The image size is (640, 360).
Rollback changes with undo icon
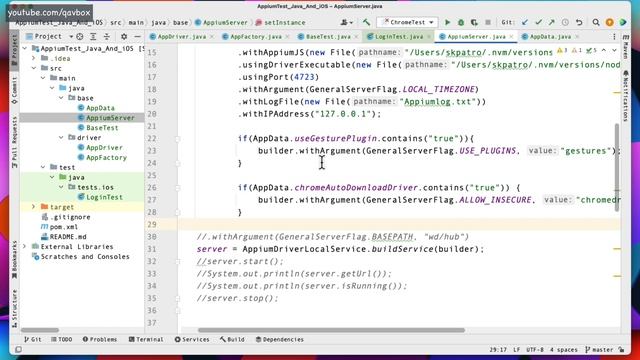point(579,22)
